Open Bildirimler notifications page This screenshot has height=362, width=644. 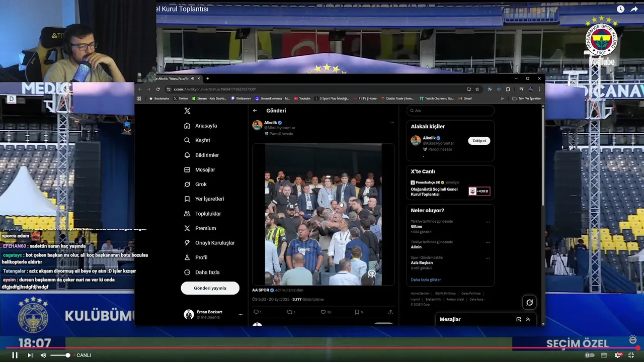point(201,155)
